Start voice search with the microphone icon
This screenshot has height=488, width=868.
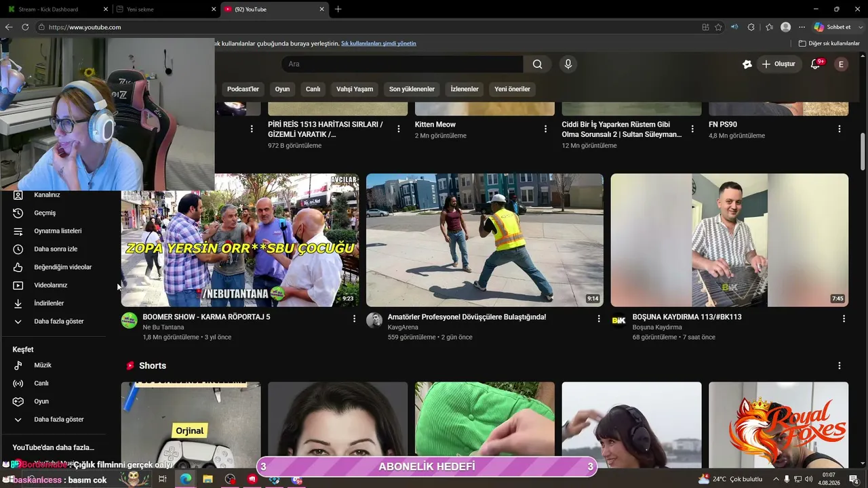coord(568,64)
